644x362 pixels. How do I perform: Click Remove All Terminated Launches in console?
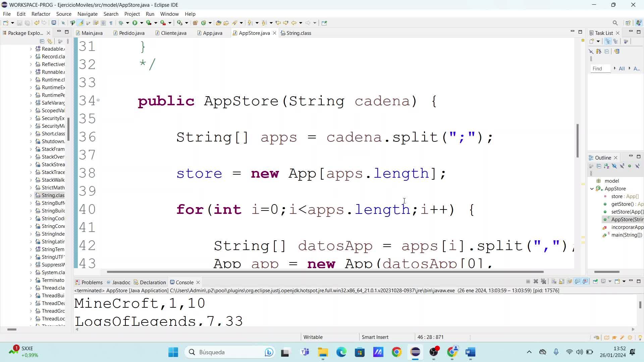coord(544,282)
